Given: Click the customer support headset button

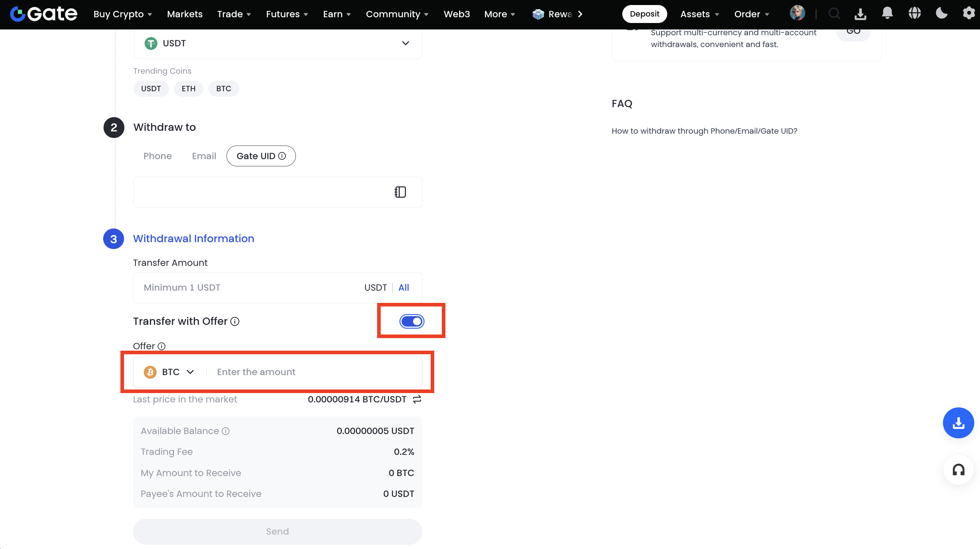Looking at the screenshot, I should (958, 470).
